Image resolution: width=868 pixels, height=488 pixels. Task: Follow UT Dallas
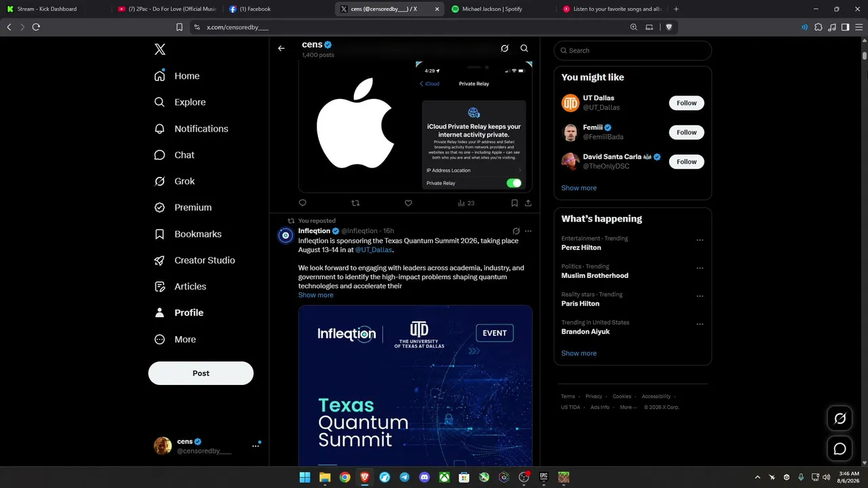686,103
